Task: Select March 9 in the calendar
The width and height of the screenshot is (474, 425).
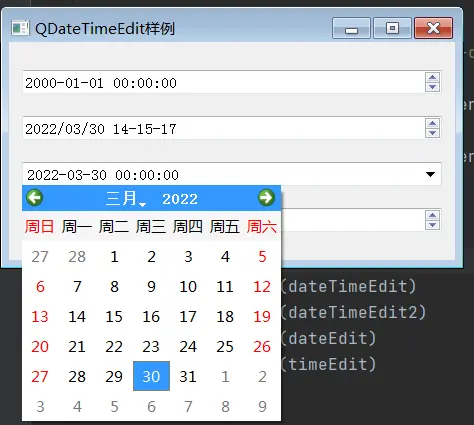Action: (x=151, y=287)
